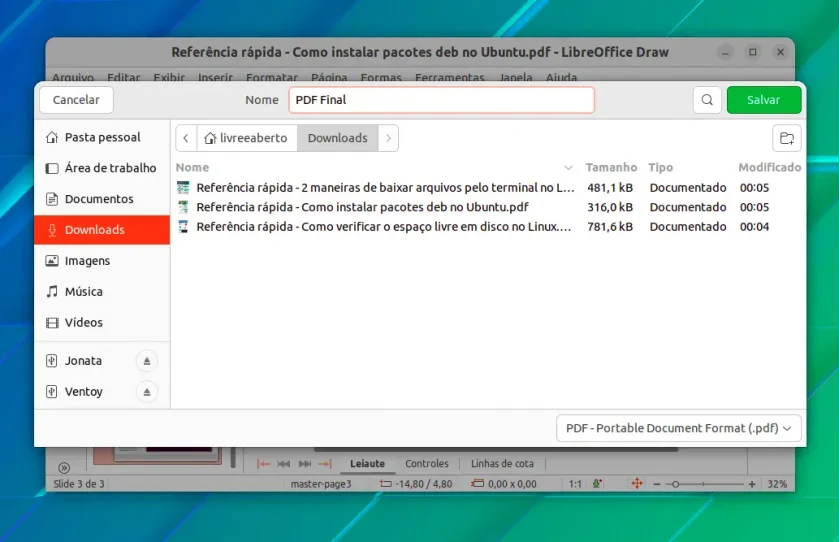Screen dimensions: 840x542
Task: Click the zoom out minus in Draw status bar
Action: [657, 484]
